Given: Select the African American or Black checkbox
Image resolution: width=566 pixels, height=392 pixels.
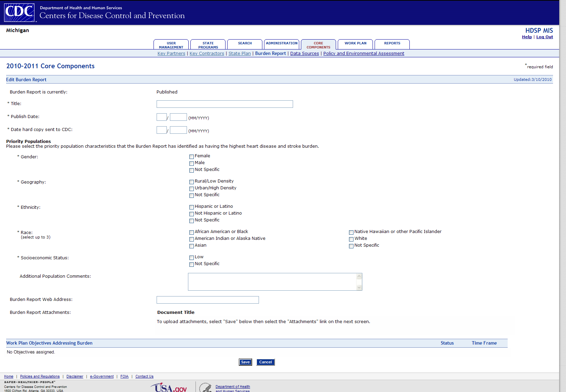Looking at the screenshot, I should point(191,232).
